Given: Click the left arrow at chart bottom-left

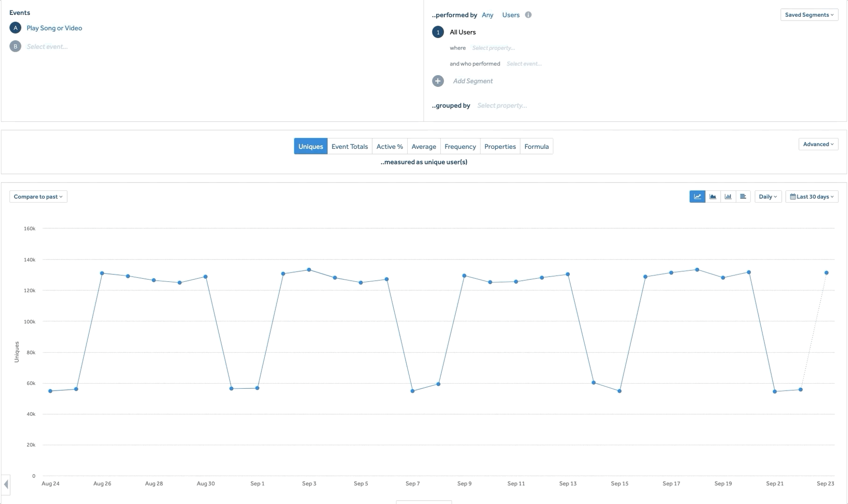Looking at the screenshot, I should 6,484.
